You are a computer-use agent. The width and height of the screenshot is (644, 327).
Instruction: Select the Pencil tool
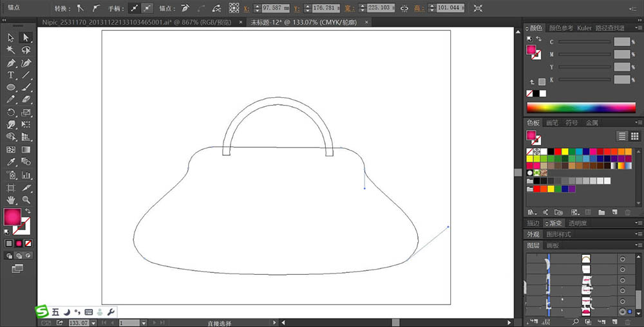(11, 99)
